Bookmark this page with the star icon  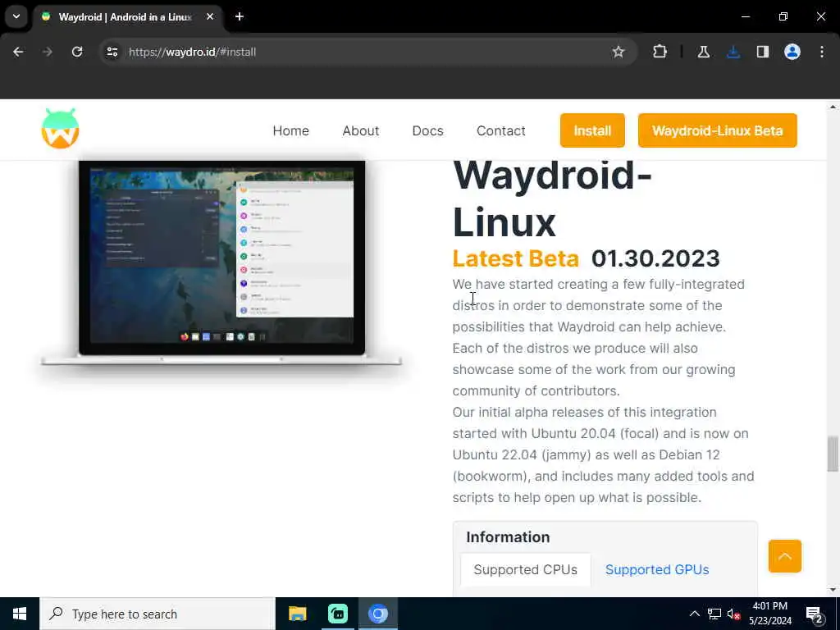click(619, 52)
